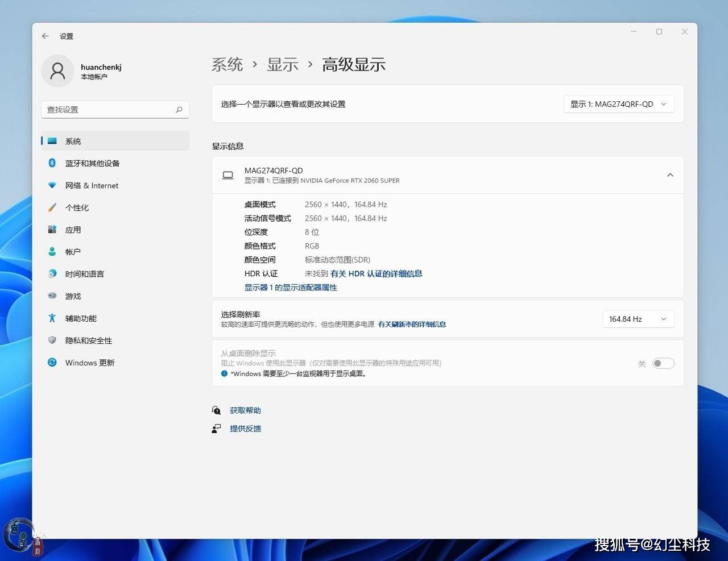Open 有关刷新率的详细信息 link

click(412, 324)
